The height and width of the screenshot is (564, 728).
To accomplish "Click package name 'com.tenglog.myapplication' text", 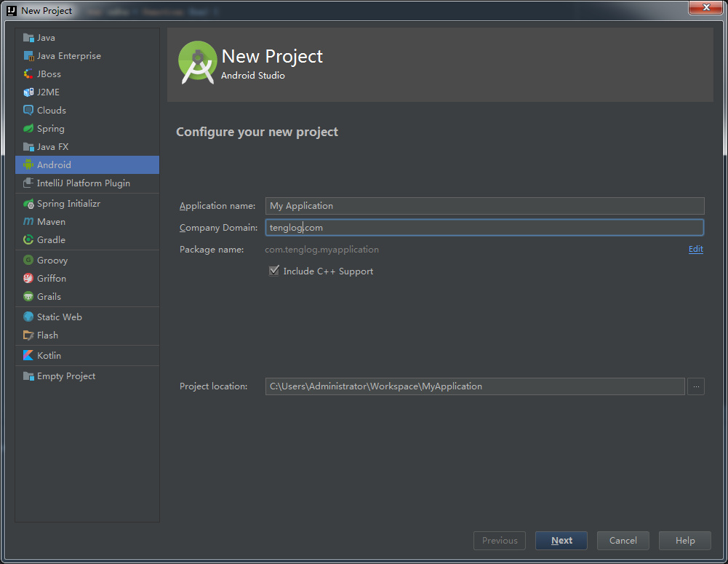I will (x=321, y=250).
